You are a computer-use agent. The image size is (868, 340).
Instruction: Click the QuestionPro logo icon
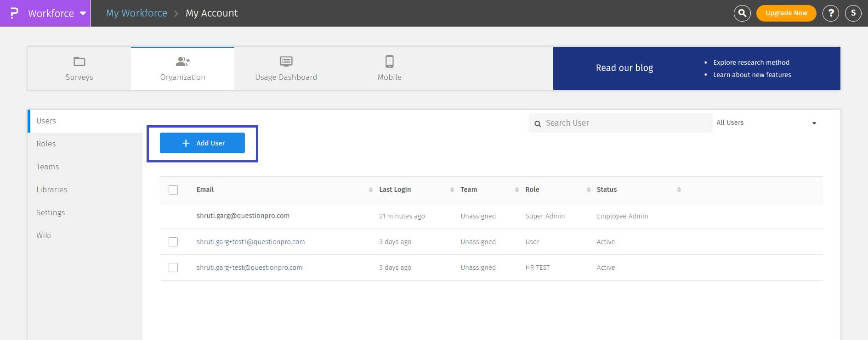[x=14, y=13]
